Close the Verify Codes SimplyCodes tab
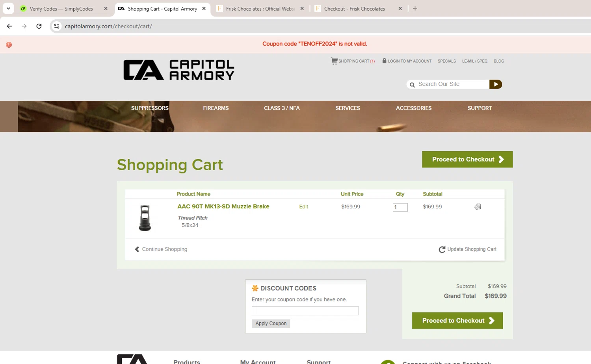 pyautogui.click(x=106, y=9)
